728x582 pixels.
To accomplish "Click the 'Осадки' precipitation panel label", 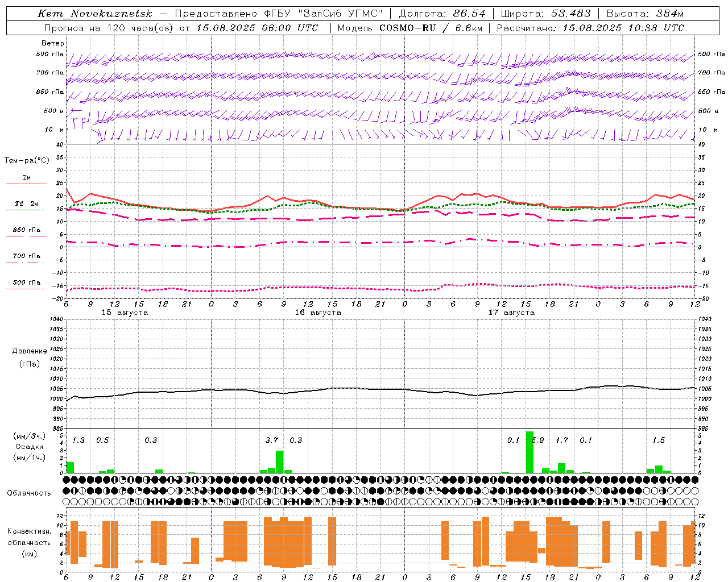I will click(x=30, y=447).
